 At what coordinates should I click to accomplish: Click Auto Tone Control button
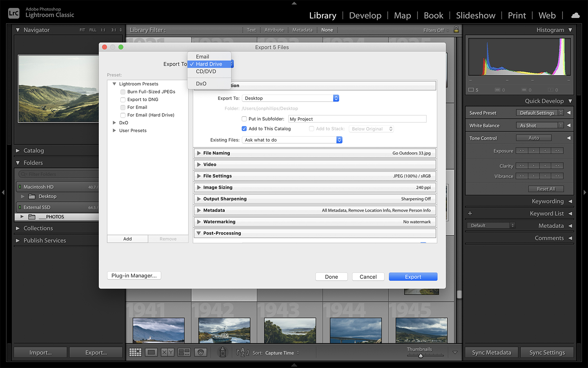point(534,138)
